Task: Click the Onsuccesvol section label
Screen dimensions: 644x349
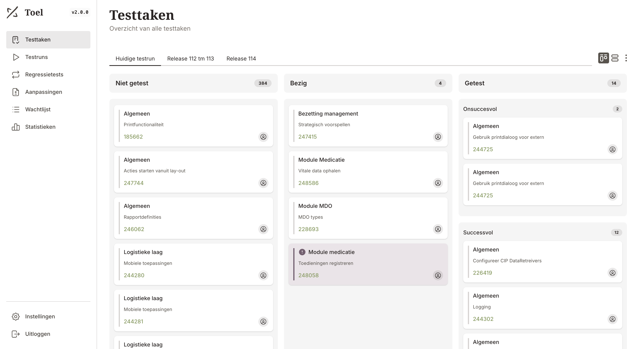Action: point(480,109)
